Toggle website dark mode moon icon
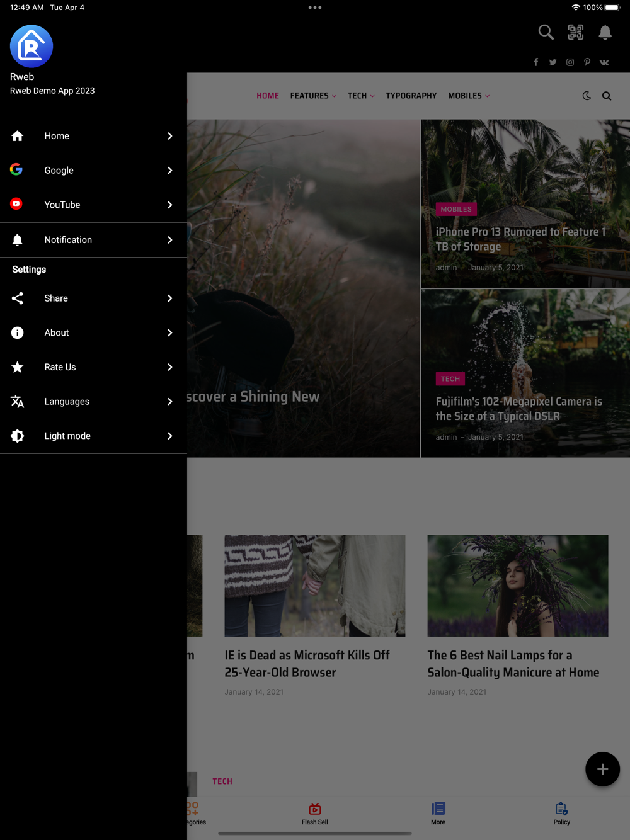Image resolution: width=630 pixels, height=840 pixels. (x=587, y=96)
